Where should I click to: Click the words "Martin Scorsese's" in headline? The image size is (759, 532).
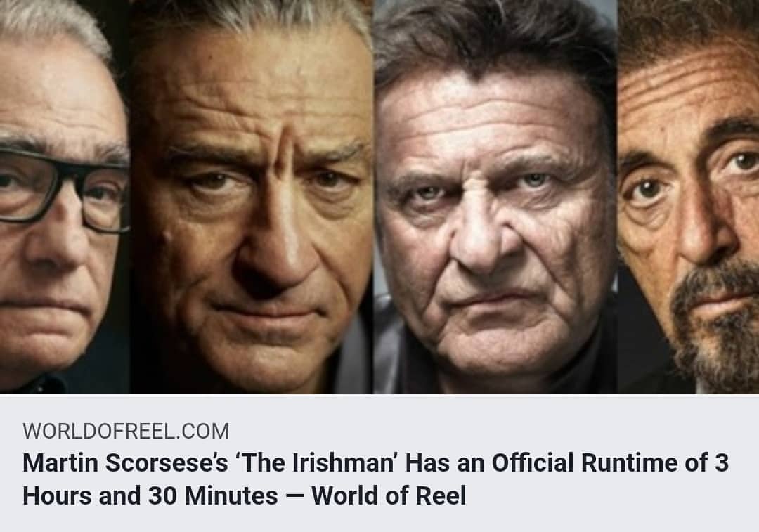tap(125, 462)
